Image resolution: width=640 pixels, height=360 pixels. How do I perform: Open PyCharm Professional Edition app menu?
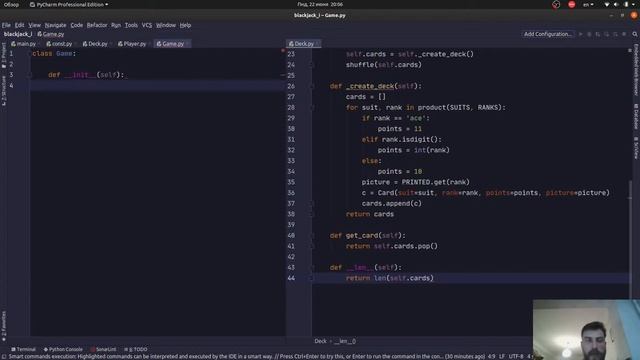tap(69, 5)
